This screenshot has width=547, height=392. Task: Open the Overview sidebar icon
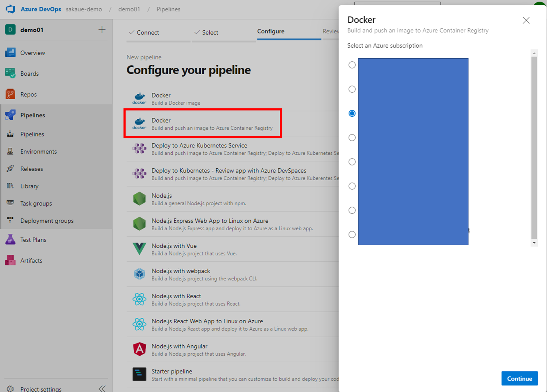pos(10,53)
